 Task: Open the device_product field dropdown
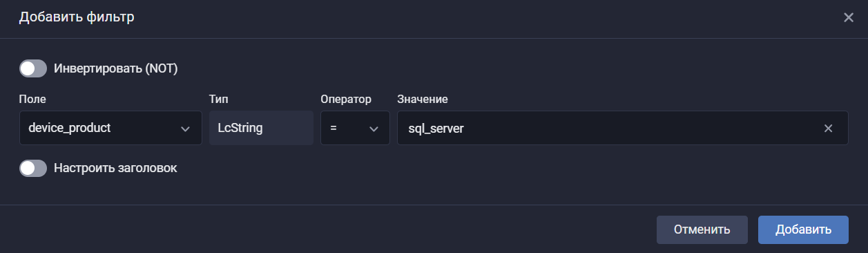[110, 128]
